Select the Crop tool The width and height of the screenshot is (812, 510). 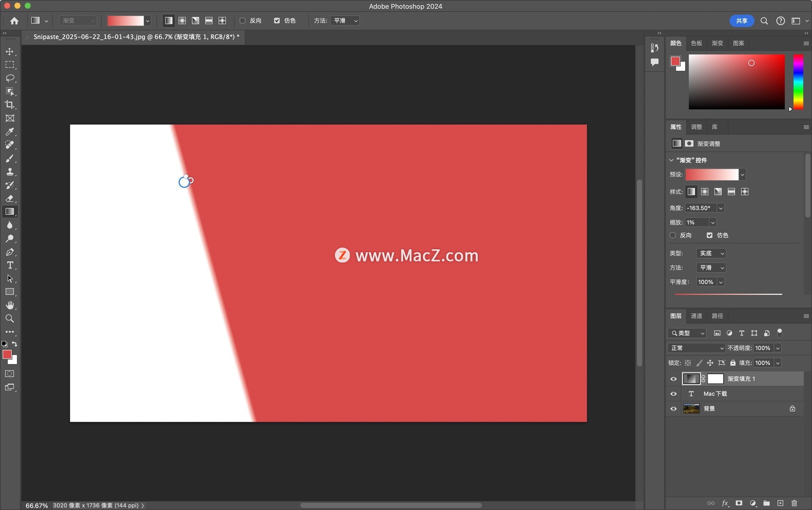(x=10, y=105)
